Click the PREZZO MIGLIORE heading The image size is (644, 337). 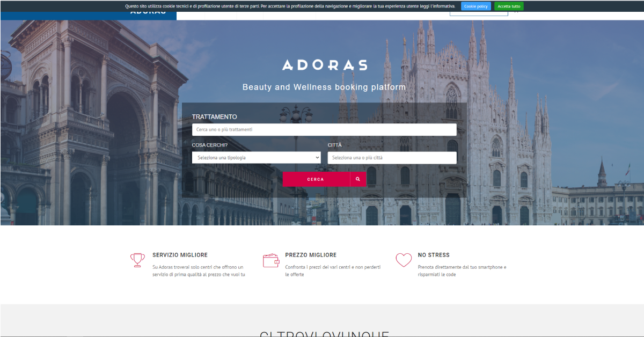point(311,255)
